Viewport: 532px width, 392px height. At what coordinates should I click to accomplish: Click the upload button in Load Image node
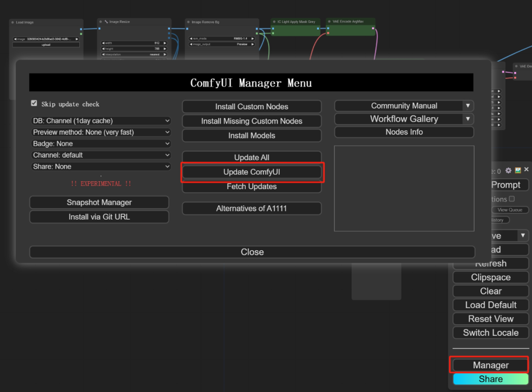click(46, 45)
